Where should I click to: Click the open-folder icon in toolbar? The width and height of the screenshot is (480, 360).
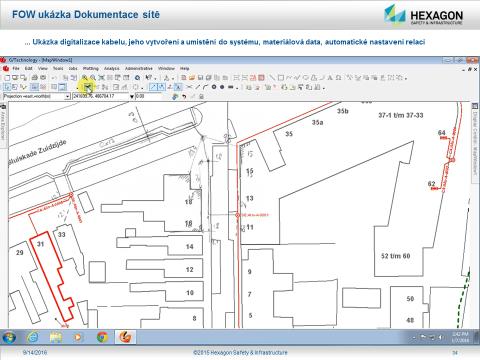pyautogui.click(x=192, y=78)
